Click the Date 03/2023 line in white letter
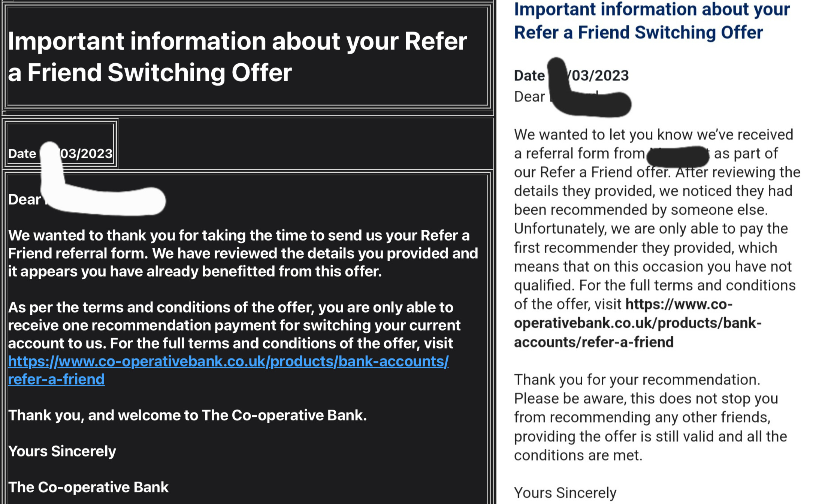This screenshot has height=504, width=819. pos(571,76)
